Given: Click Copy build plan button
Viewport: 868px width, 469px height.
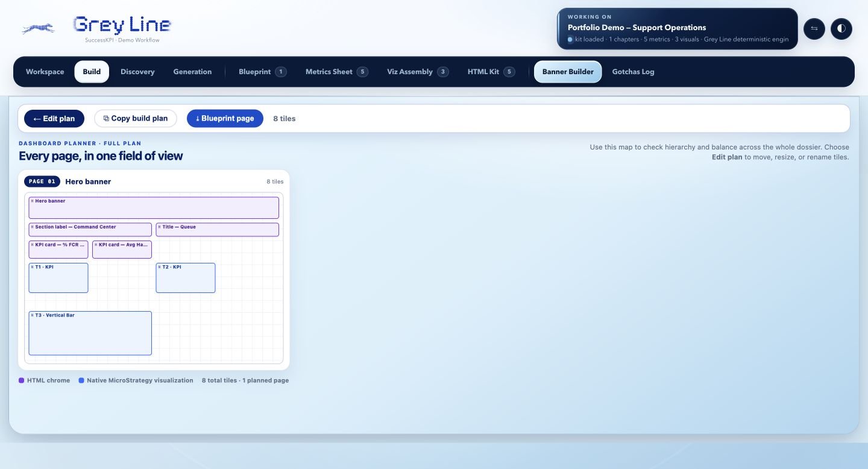Looking at the screenshot, I should [x=136, y=118].
